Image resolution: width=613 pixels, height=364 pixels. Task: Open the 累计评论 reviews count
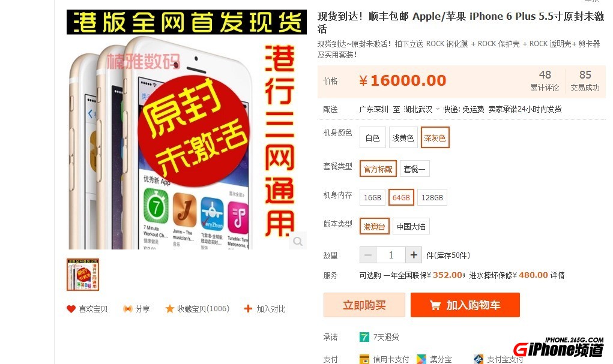point(545,81)
